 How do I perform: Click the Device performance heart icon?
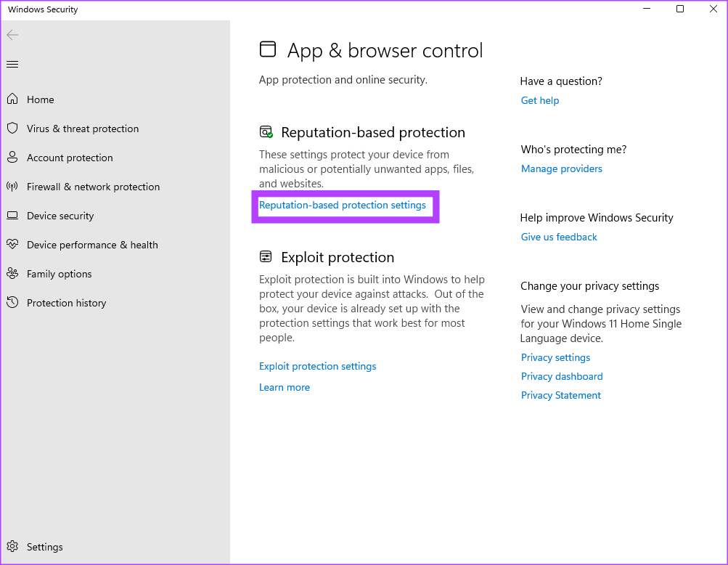pos(12,245)
